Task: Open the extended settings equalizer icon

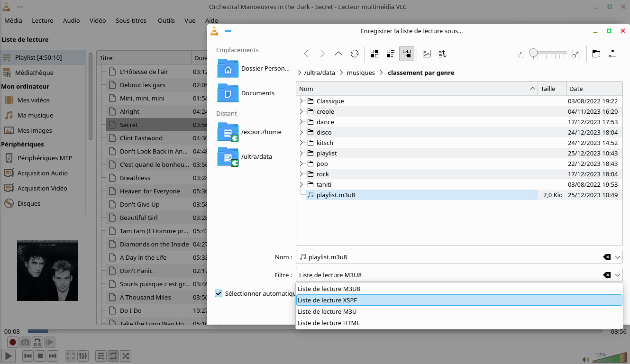Action: 83,355
